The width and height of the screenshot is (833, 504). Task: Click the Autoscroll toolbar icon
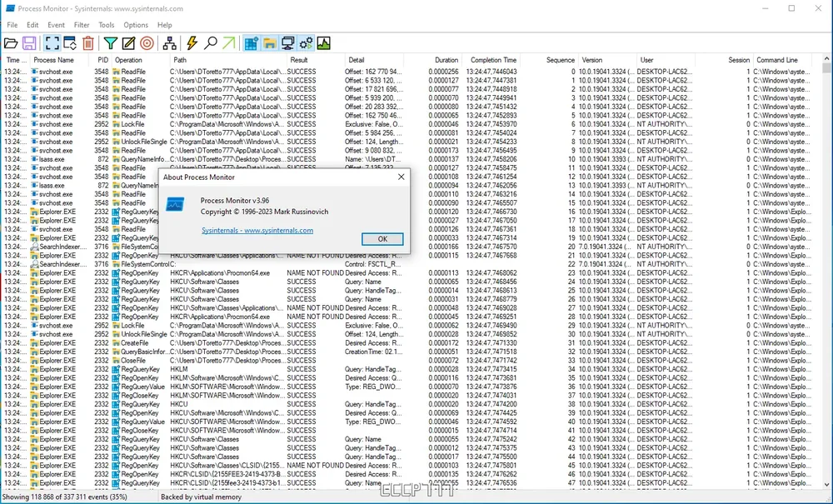[x=70, y=43]
